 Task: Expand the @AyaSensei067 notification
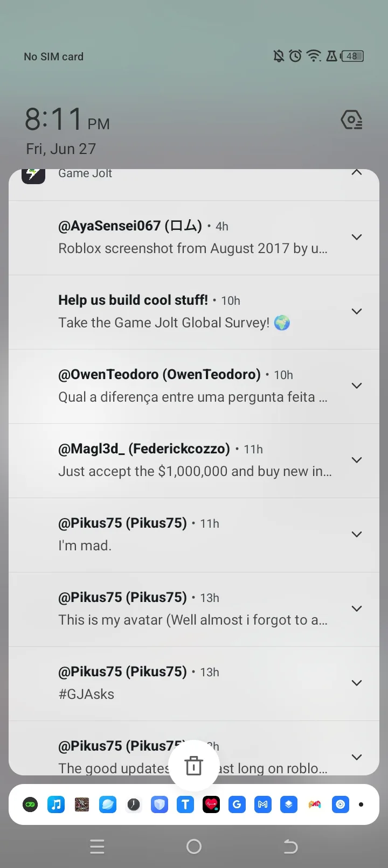[357, 237]
